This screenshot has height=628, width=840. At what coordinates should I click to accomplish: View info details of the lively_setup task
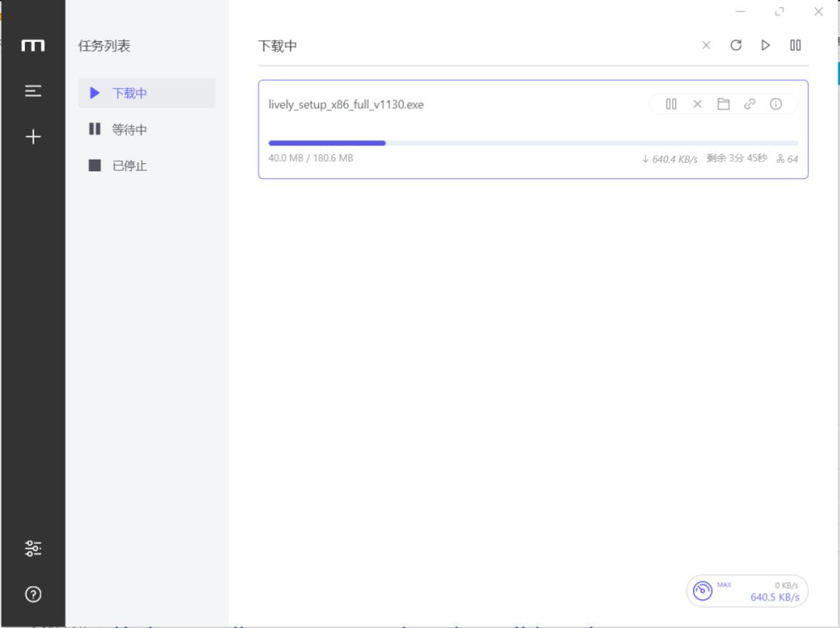(x=775, y=103)
